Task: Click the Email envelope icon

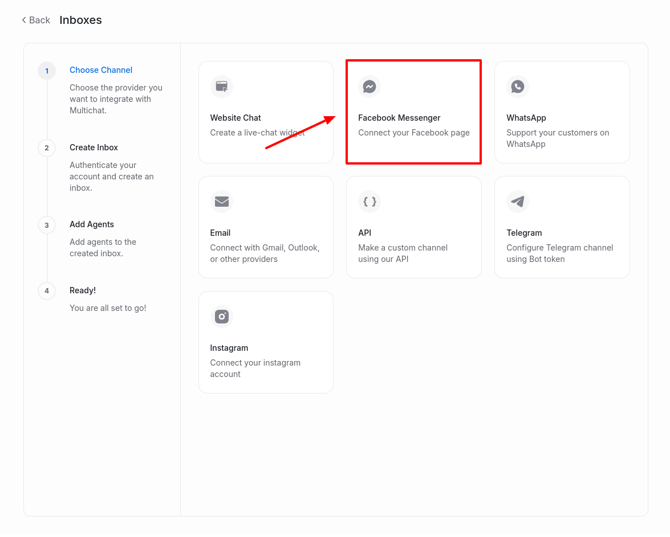Action: pos(222,202)
